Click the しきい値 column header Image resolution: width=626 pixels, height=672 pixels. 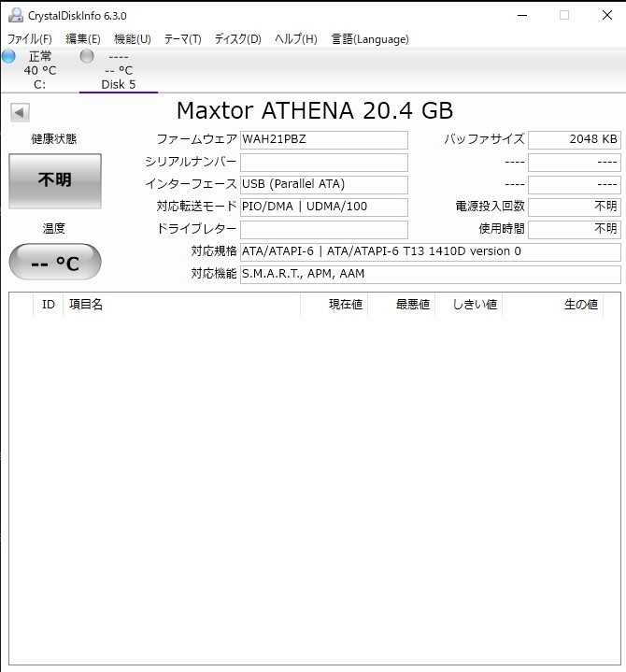[x=469, y=305]
